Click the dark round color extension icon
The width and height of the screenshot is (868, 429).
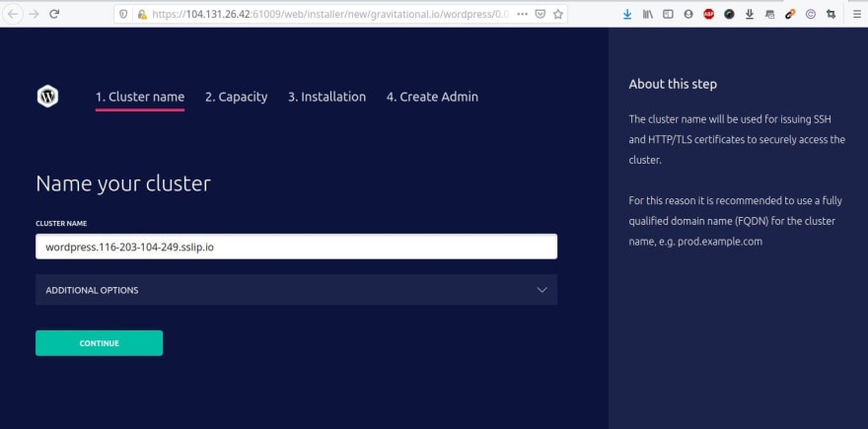pos(729,15)
